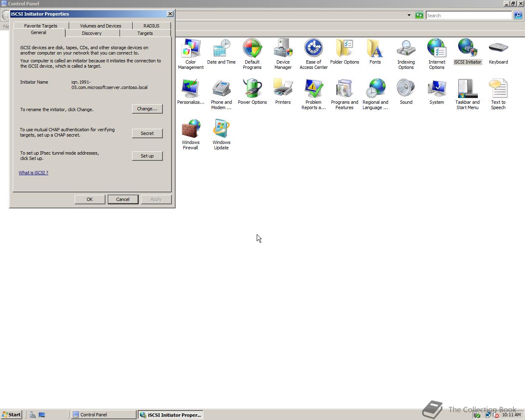525x420 pixels.
Task: Open the What is iSCSI ? link
Action: pos(33,173)
